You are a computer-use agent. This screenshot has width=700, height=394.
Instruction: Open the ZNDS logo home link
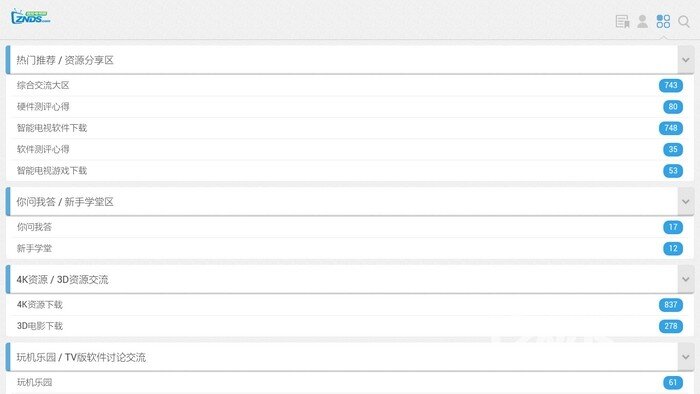click(30, 17)
